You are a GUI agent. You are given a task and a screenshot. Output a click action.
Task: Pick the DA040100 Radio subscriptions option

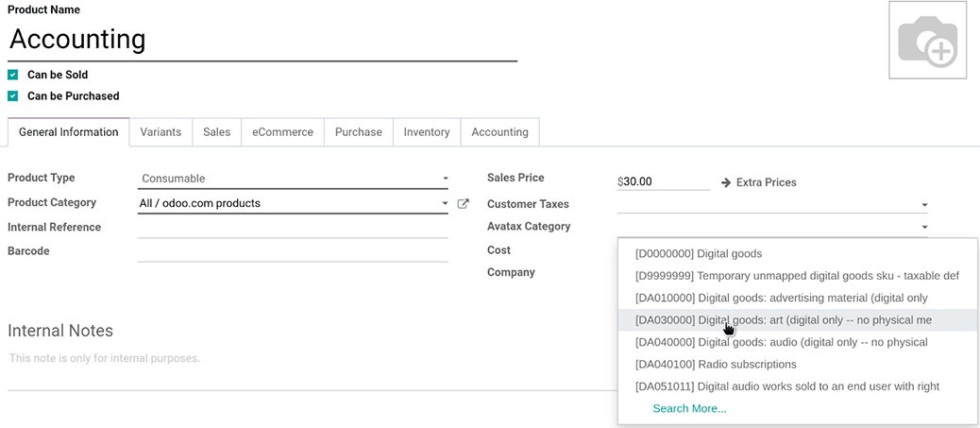tap(716, 364)
